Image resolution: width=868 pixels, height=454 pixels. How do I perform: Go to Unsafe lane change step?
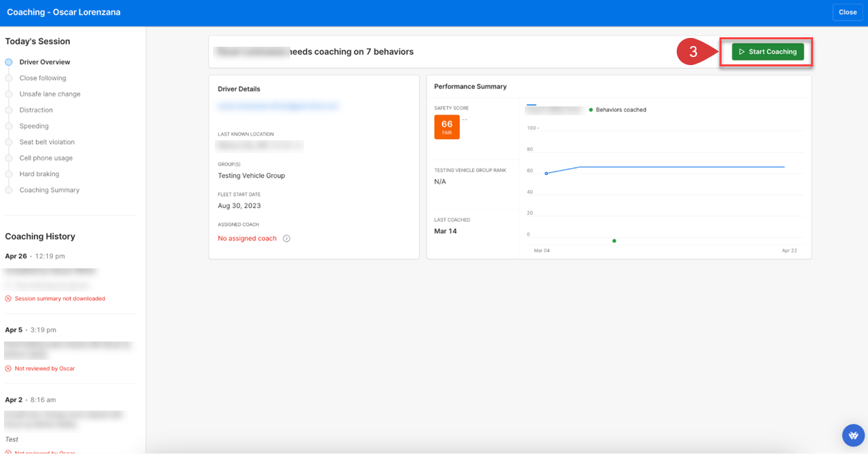(x=50, y=94)
